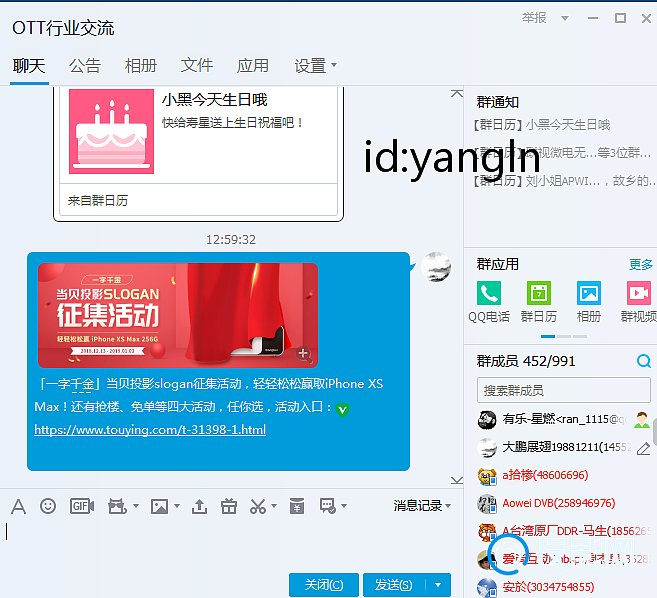657x598 pixels.
Task: Click the screenshot tool icon in toolbar
Action: point(117,506)
